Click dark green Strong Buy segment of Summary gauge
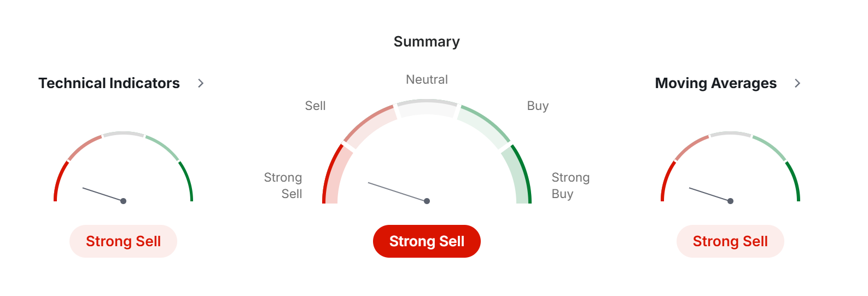 (520, 172)
